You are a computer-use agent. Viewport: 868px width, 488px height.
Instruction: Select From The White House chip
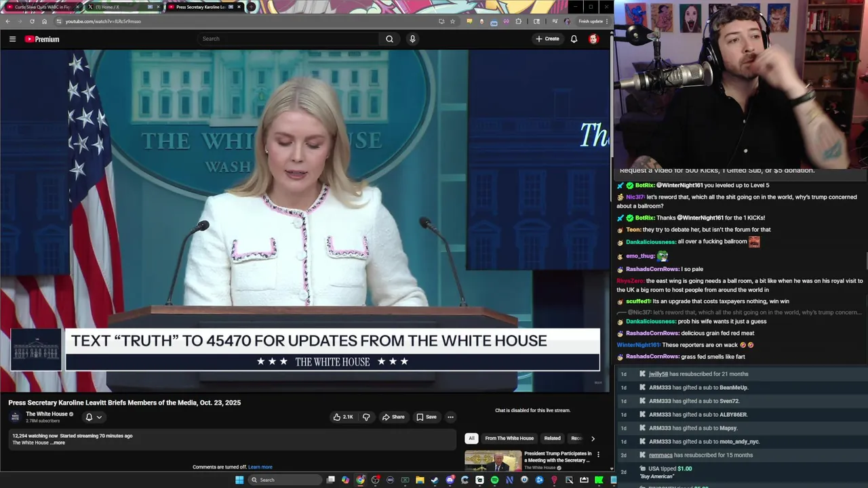tap(509, 438)
